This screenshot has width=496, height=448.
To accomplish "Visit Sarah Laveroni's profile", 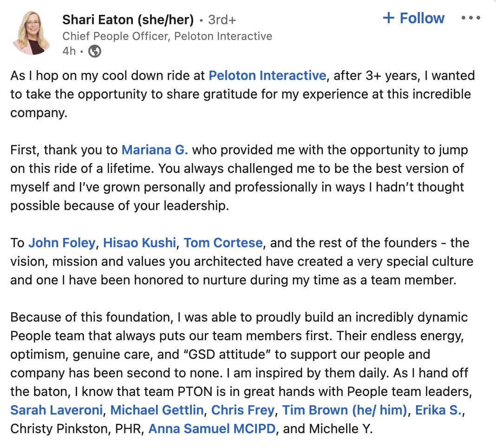I will click(x=56, y=410).
